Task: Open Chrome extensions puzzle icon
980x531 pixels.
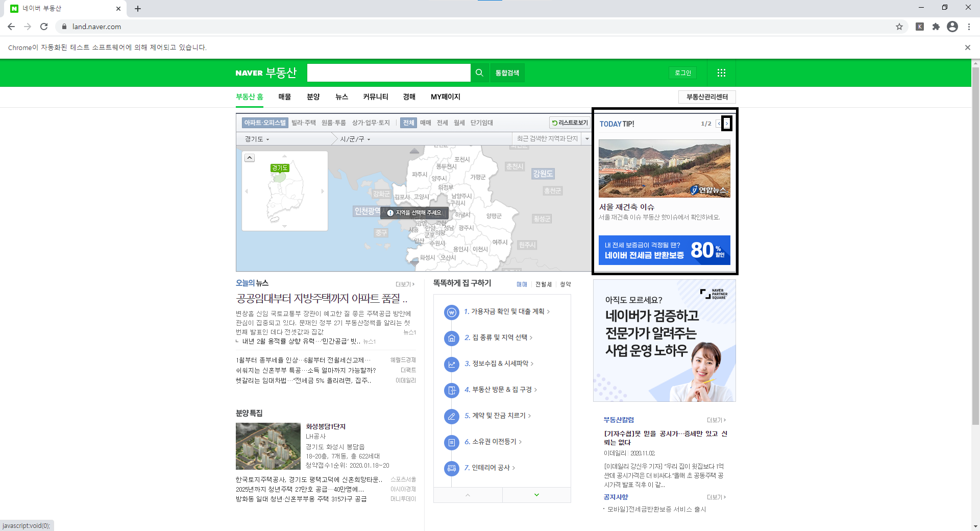Action: tap(936, 27)
